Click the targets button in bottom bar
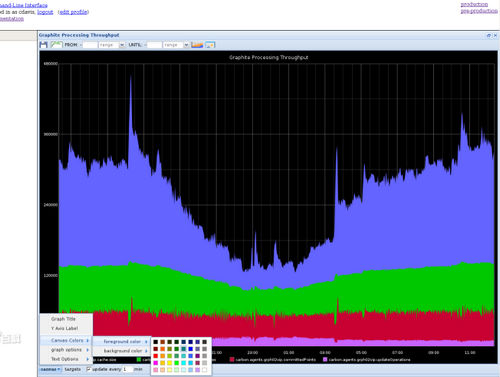Screen dimensions: 500x377 73,369
